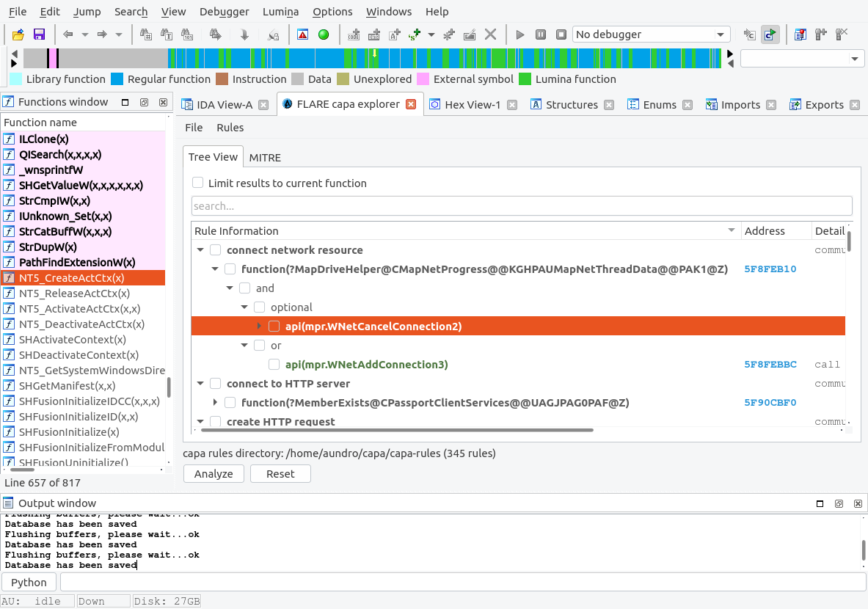Click the Analyze button
Screen dimensions: 868x609
(214, 474)
